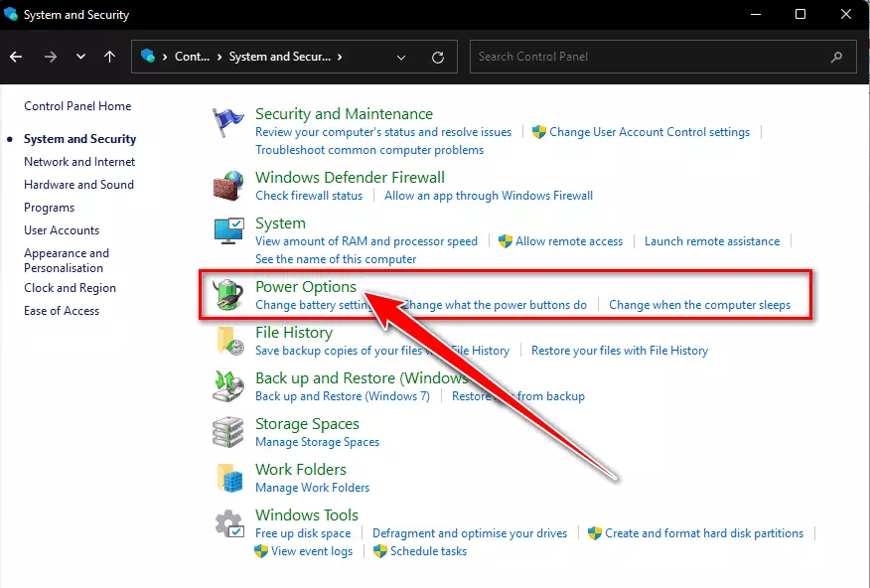
Task: Select the Cont... breadcrumb segment
Action: click(x=192, y=57)
